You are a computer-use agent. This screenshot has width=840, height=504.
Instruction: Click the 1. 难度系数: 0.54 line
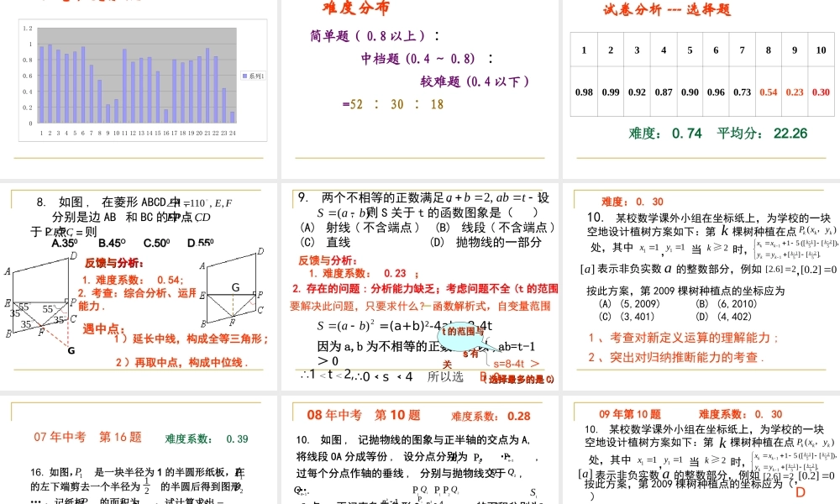(x=133, y=280)
